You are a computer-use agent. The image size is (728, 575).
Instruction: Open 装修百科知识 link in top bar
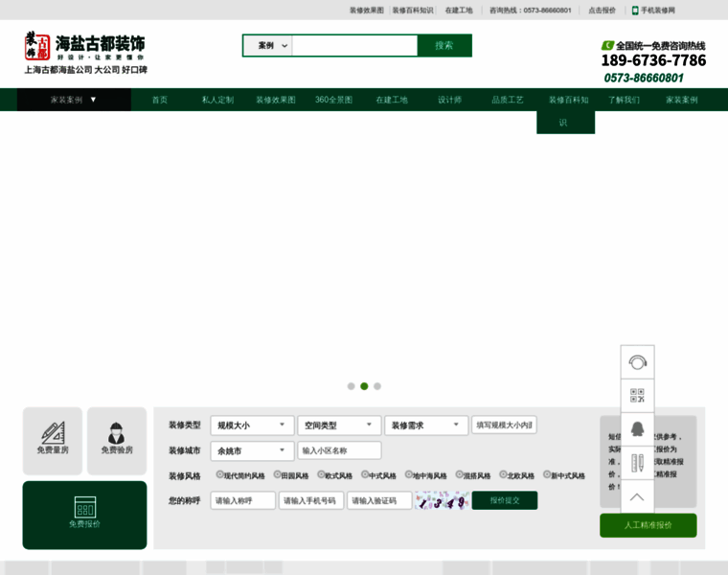[x=413, y=11]
